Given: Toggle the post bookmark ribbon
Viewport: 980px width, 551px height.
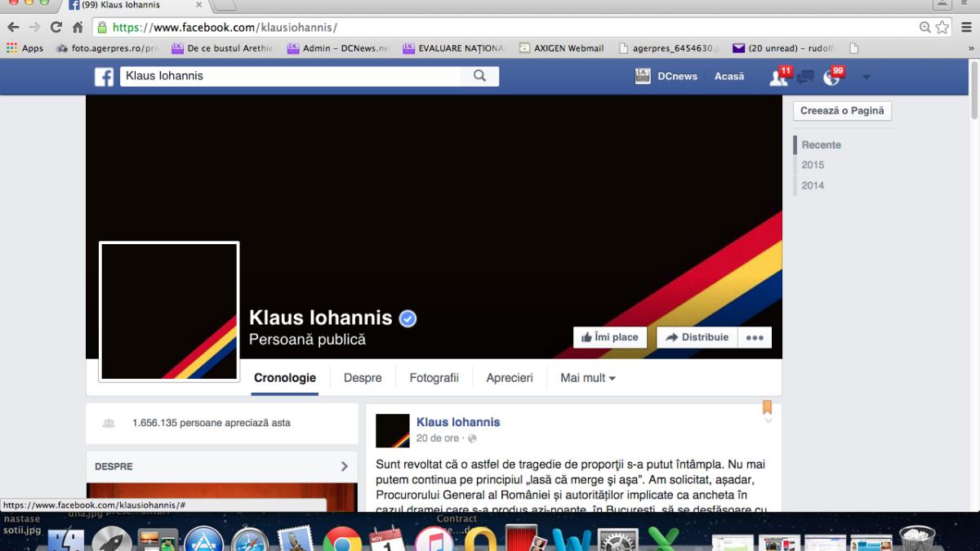Looking at the screenshot, I should tap(767, 407).
